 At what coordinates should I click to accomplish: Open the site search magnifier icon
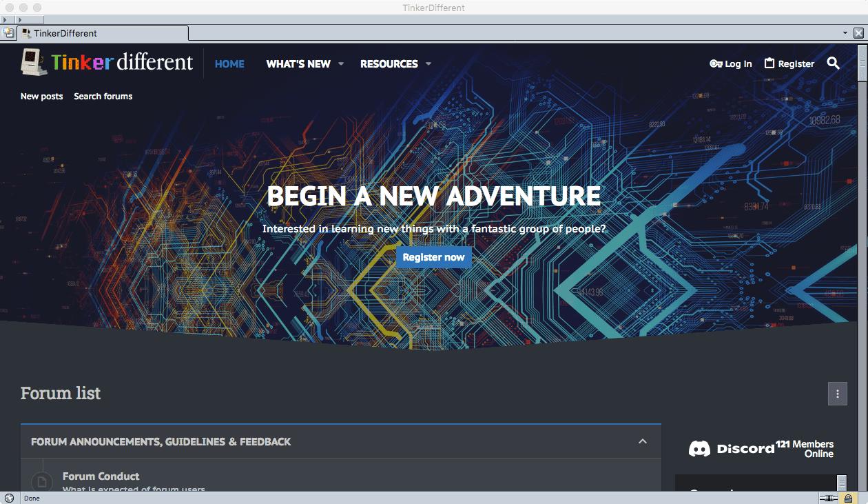[x=833, y=63]
